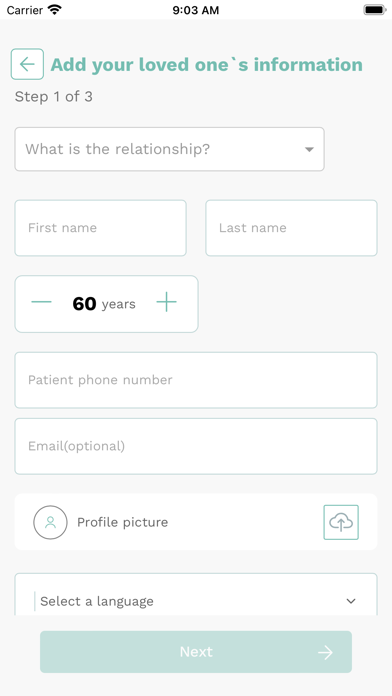This screenshot has width=392, height=696.
Task: Tap the Next button
Action: pos(196,652)
